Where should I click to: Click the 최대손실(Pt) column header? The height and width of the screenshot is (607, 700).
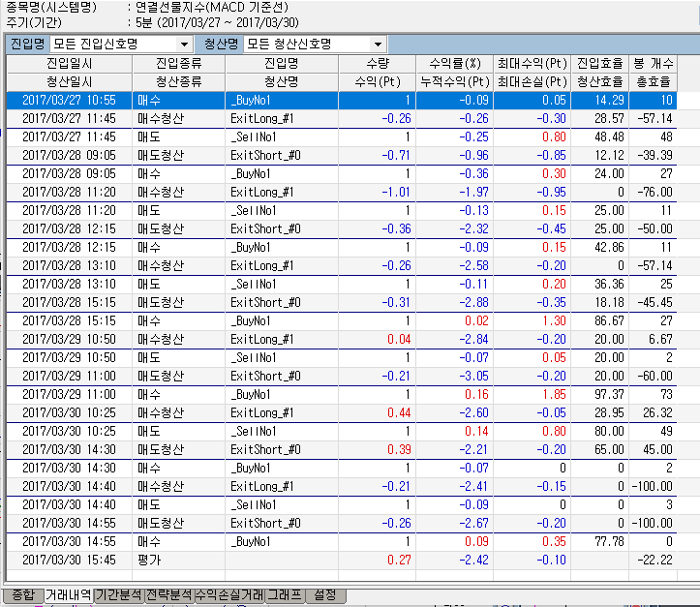coord(533,82)
